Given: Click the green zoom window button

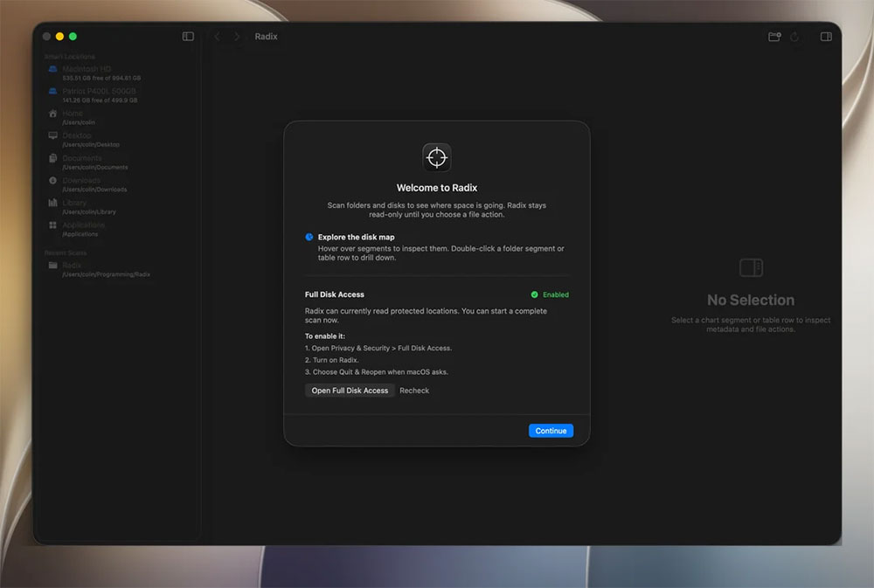Looking at the screenshot, I should [x=73, y=36].
